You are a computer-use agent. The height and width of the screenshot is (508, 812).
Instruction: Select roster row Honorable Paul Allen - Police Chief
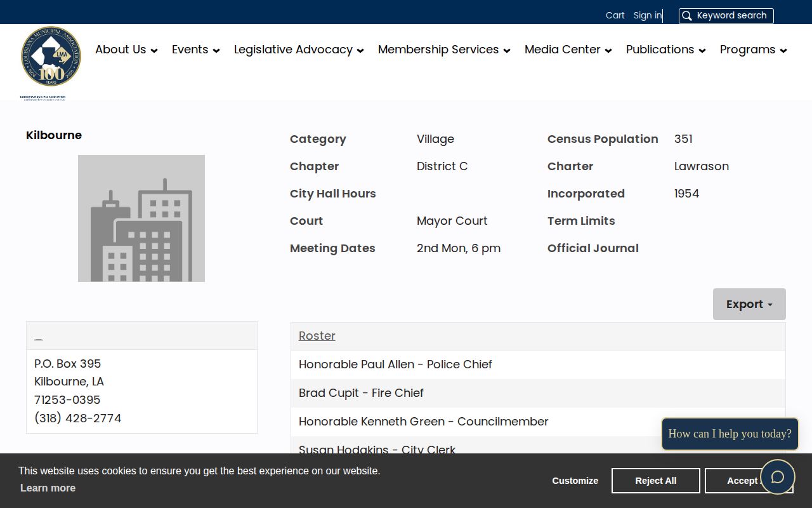[x=538, y=364]
